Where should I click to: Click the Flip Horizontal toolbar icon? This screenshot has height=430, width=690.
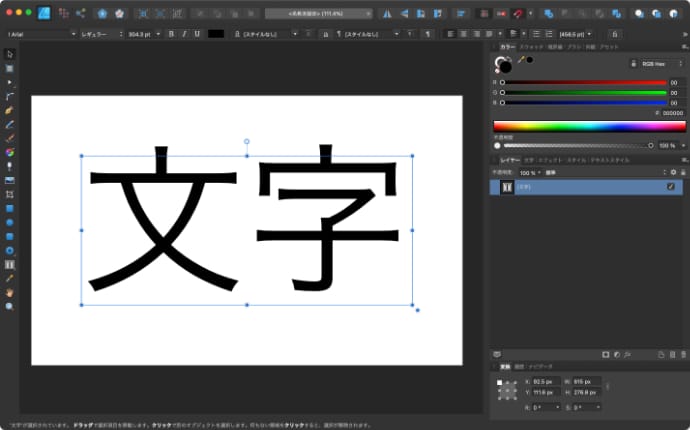[x=389, y=14]
